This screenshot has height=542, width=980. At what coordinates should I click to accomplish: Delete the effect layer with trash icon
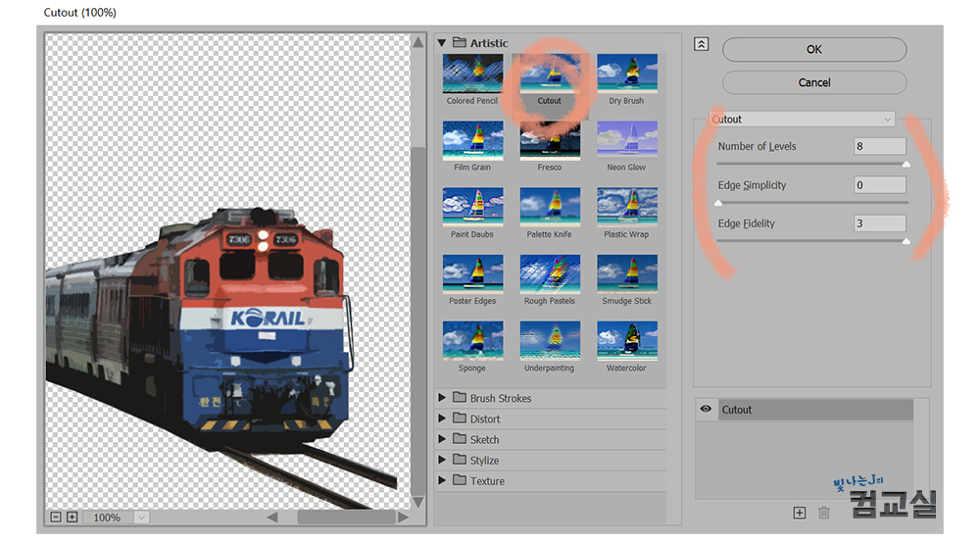[824, 513]
